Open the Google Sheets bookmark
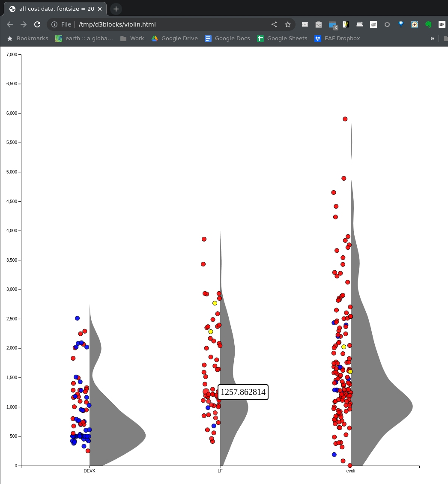448x484 pixels. [x=282, y=39]
